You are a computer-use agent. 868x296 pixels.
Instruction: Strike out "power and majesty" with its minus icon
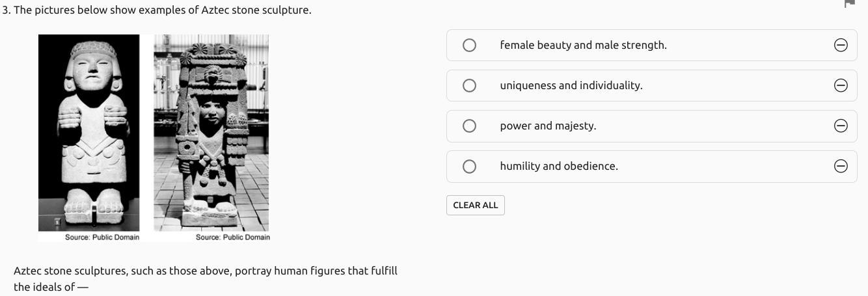pyautogui.click(x=841, y=126)
